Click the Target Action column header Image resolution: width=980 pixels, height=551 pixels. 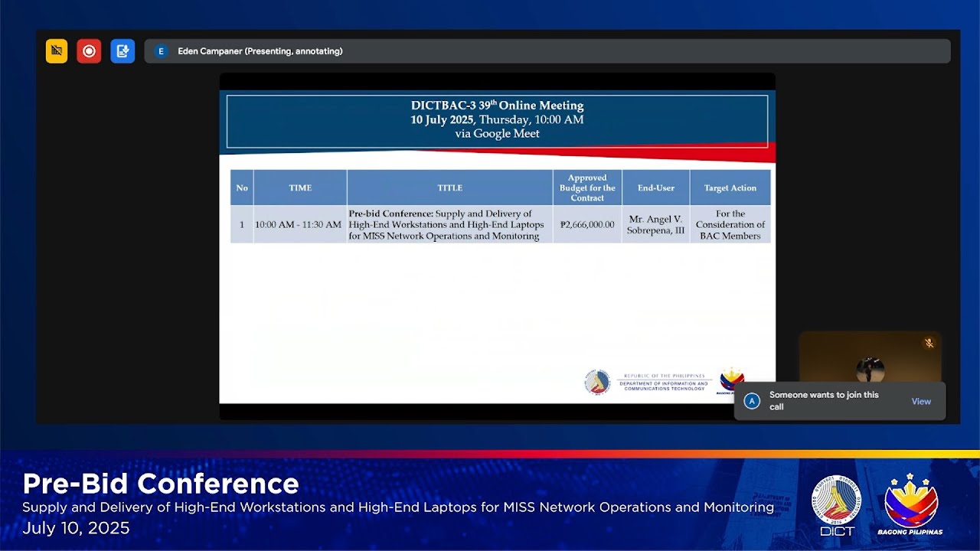pos(730,187)
